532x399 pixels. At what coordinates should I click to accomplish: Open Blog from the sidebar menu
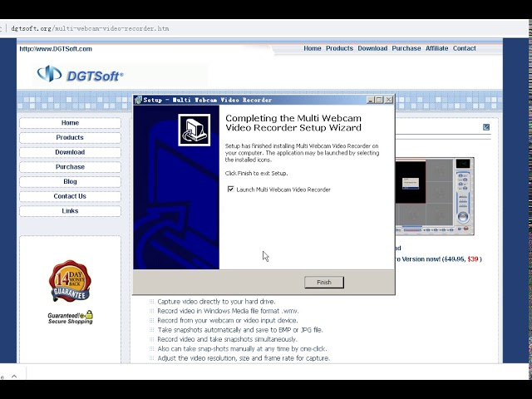click(x=70, y=181)
